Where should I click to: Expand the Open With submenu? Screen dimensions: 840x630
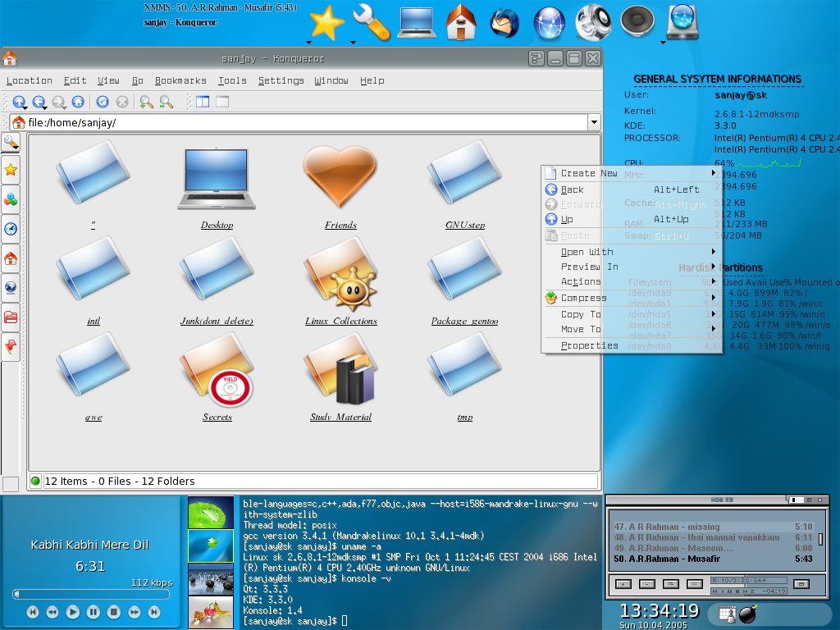click(632, 252)
